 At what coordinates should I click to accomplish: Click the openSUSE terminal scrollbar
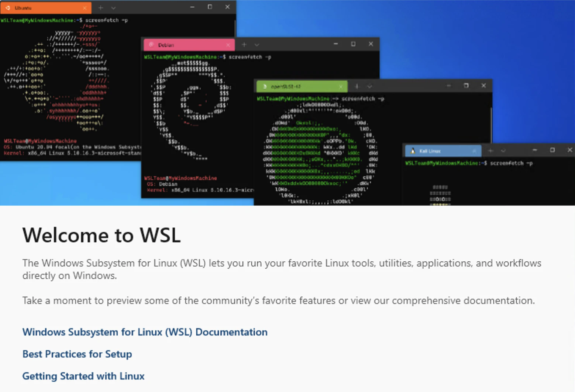[491, 125]
